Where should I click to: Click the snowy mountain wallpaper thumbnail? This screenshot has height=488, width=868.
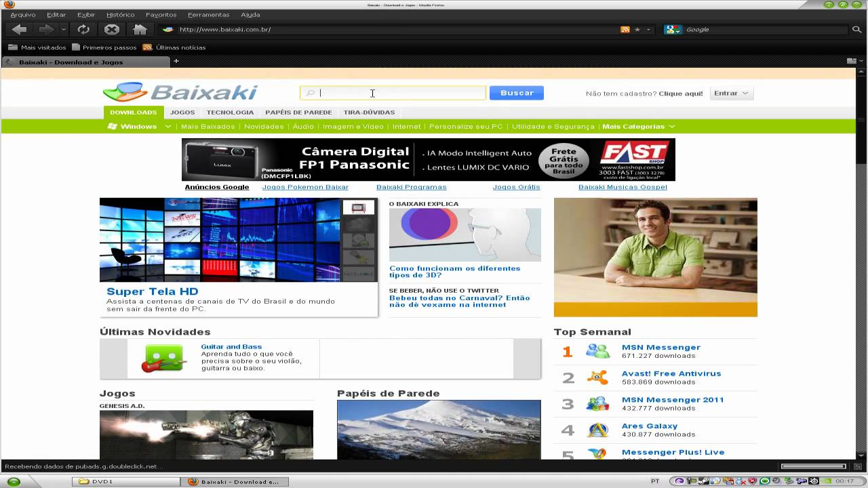coord(439,430)
